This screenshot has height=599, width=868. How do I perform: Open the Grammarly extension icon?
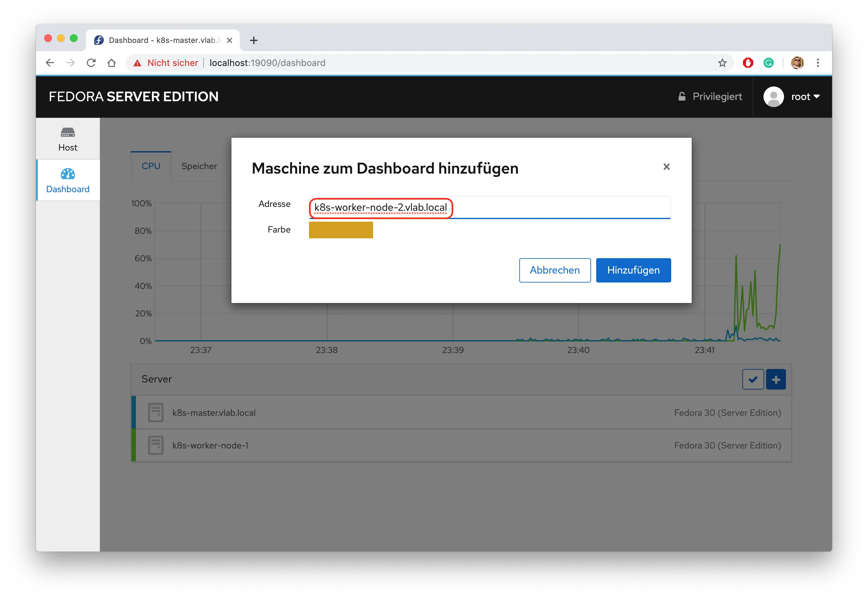[x=768, y=63]
